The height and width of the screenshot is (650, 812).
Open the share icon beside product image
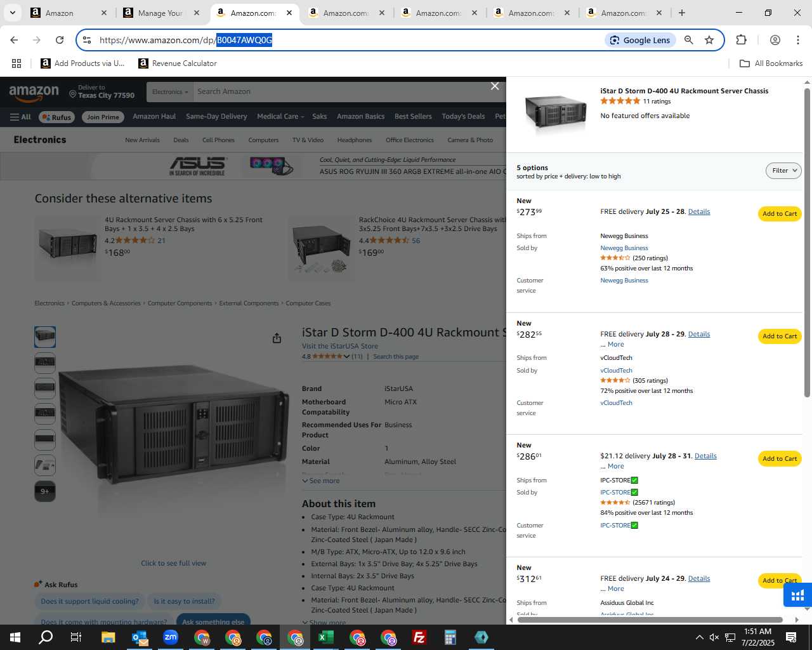click(x=277, y=338)
